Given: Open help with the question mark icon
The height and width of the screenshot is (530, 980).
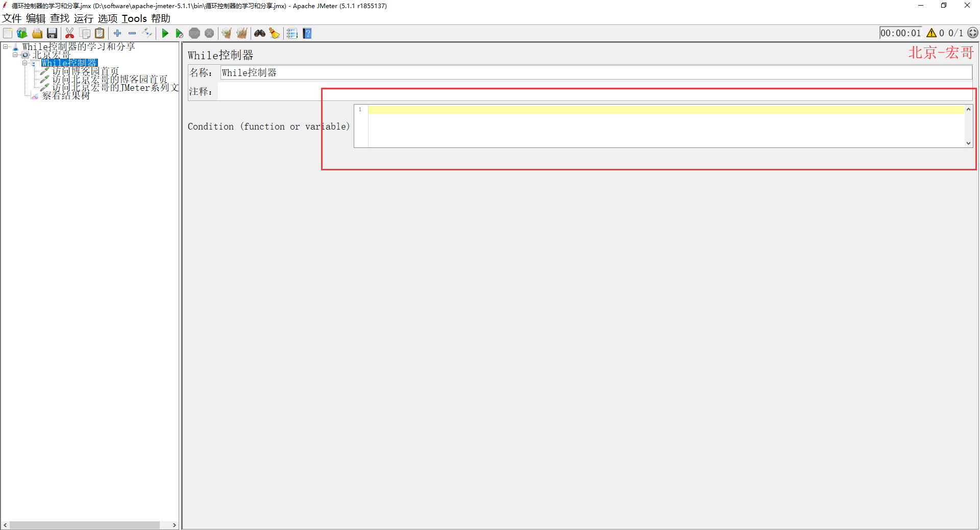Looking at the screenshot, I should click(x=307, y=33).
